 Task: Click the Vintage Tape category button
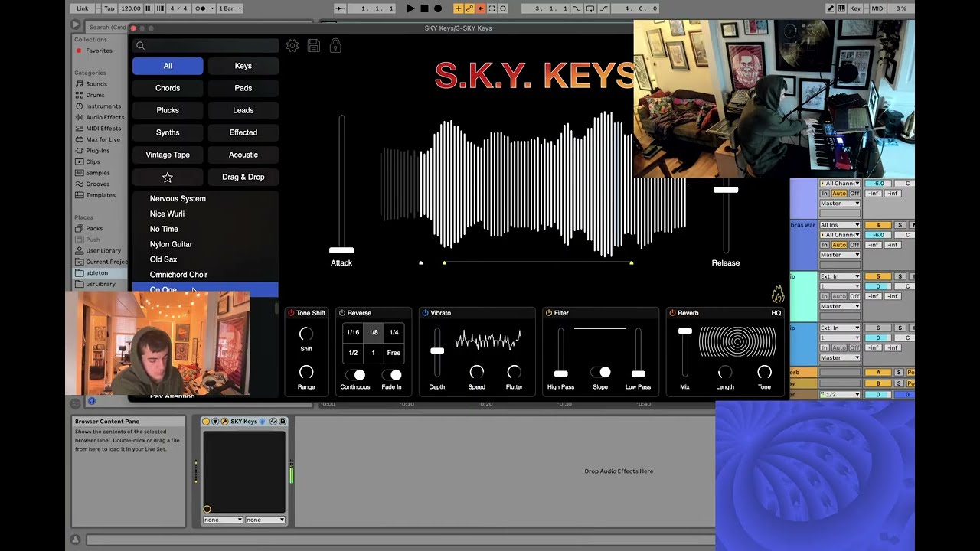168,155
